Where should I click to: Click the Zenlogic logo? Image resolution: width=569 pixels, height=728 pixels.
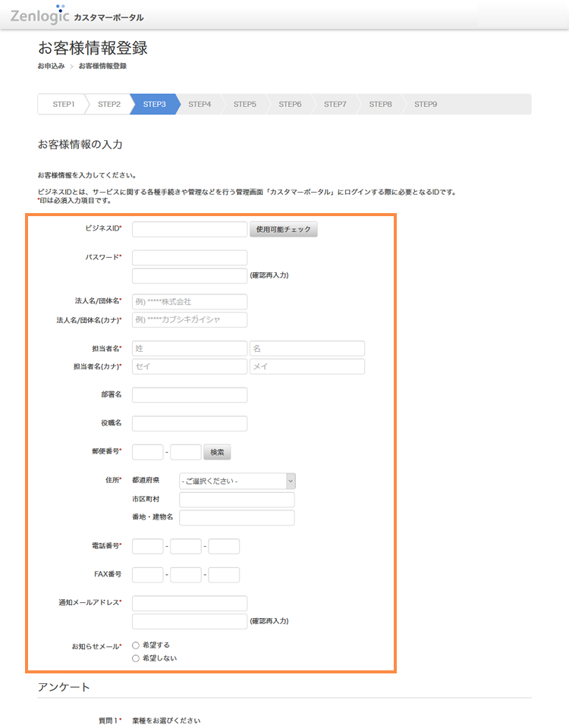(x=39, y=14)
